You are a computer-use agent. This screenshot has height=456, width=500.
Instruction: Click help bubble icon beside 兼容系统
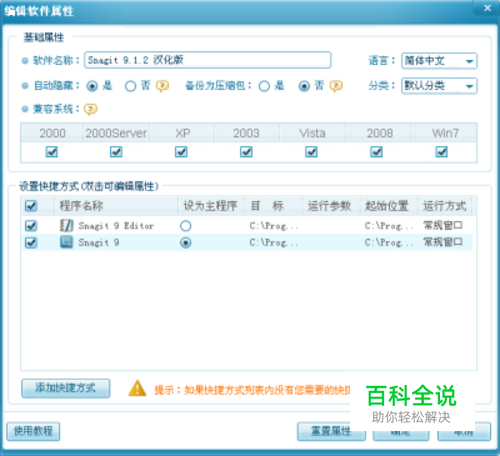[x=90, y=109]
